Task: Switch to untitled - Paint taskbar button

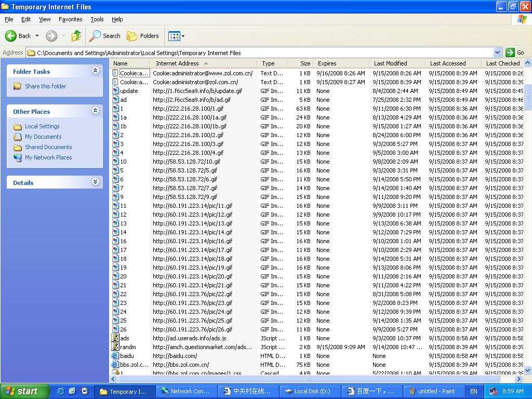Action: click(431, 391)
